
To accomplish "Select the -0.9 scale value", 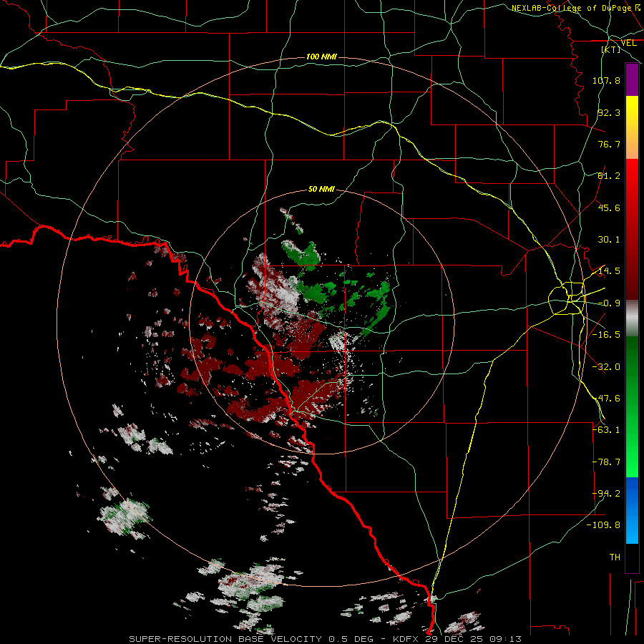I will (609, 303).
